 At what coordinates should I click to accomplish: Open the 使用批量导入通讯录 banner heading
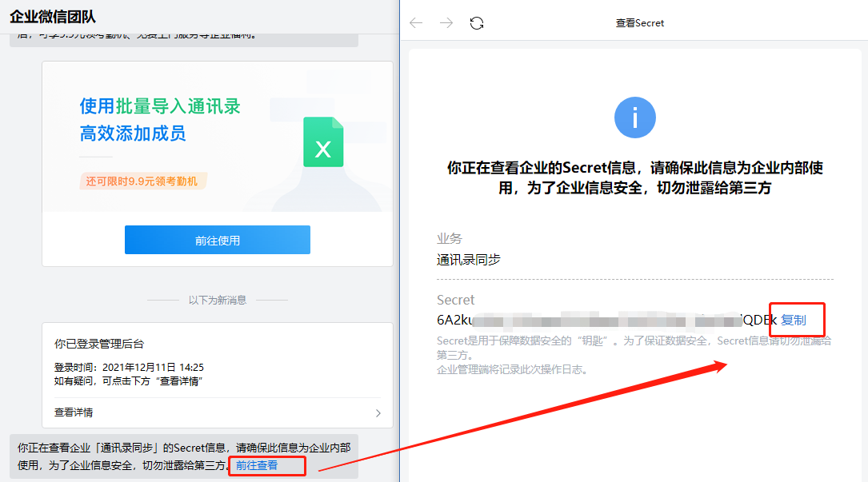pyautogui.click(x=160, y=106)
